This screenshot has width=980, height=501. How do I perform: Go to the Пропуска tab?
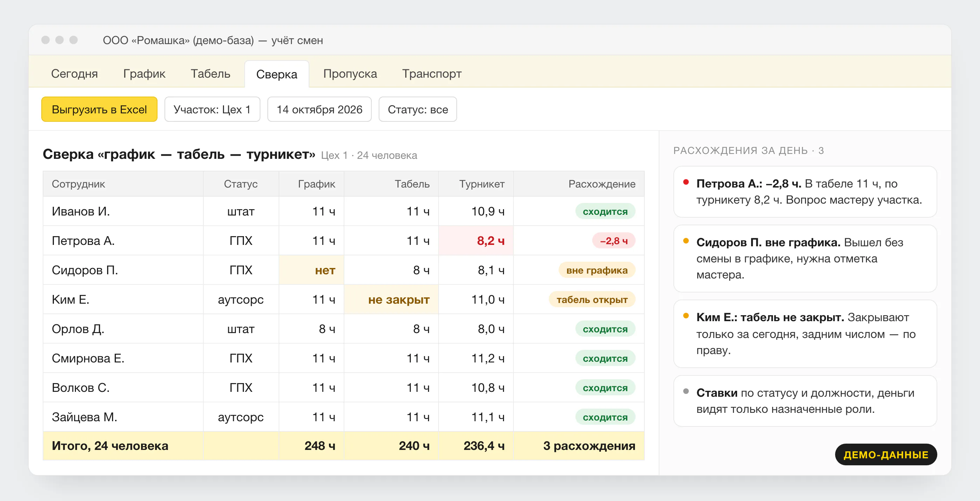(x=350, y=73)
